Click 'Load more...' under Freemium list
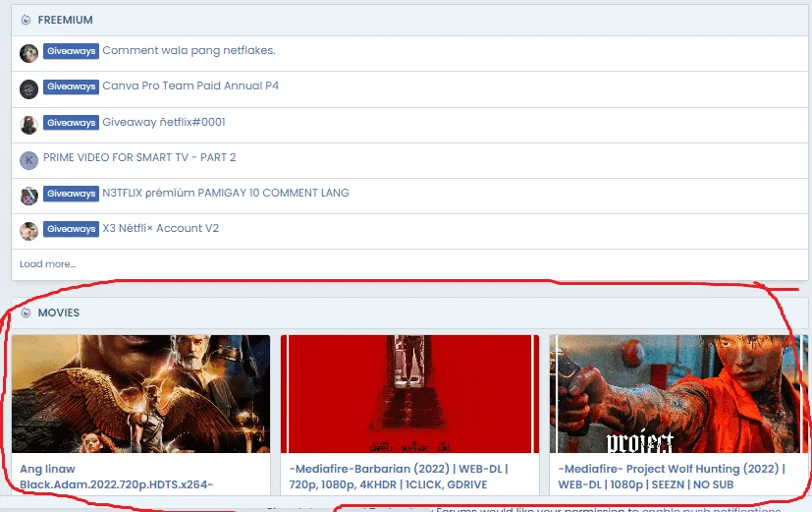This screenshot has height=512, width=812. click(48, 263)
